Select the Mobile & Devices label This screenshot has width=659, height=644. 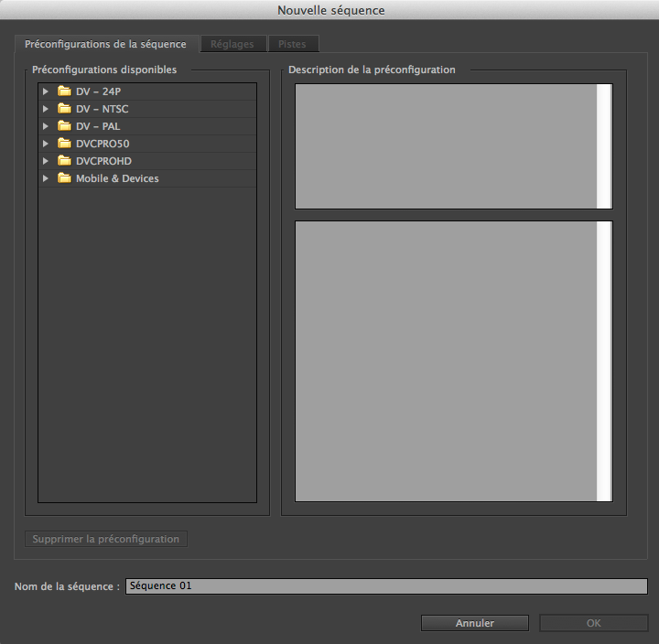tap(117, 178)
